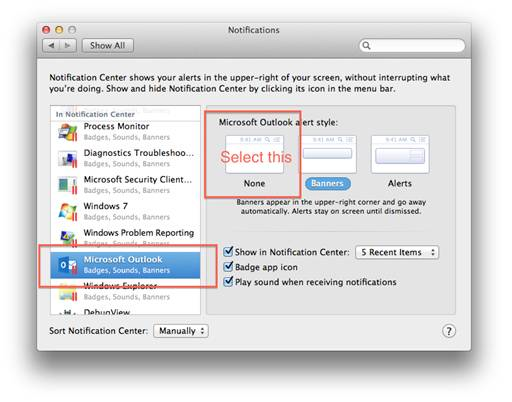Viewport: 512px width, 402px height.
Task: Click the Windows Problem Reporting icon
Action: click(68, 238)
